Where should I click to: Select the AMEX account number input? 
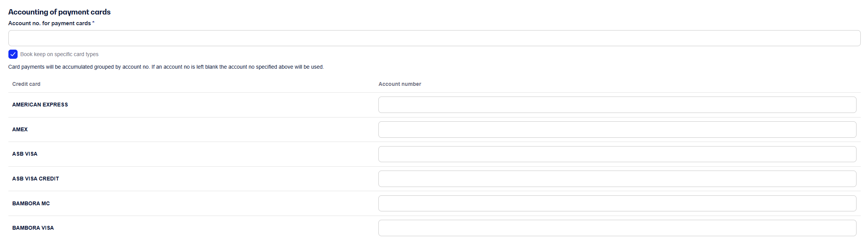tap(617, 129)
